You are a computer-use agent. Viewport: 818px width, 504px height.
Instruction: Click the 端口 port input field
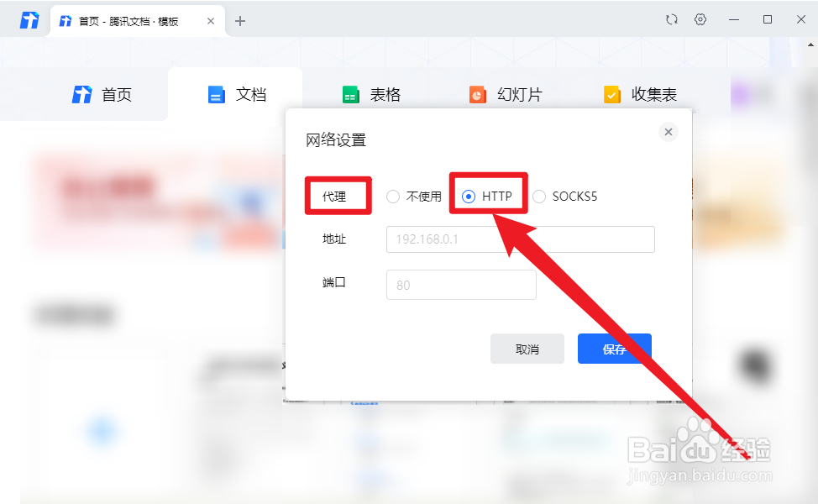[461, 285]
